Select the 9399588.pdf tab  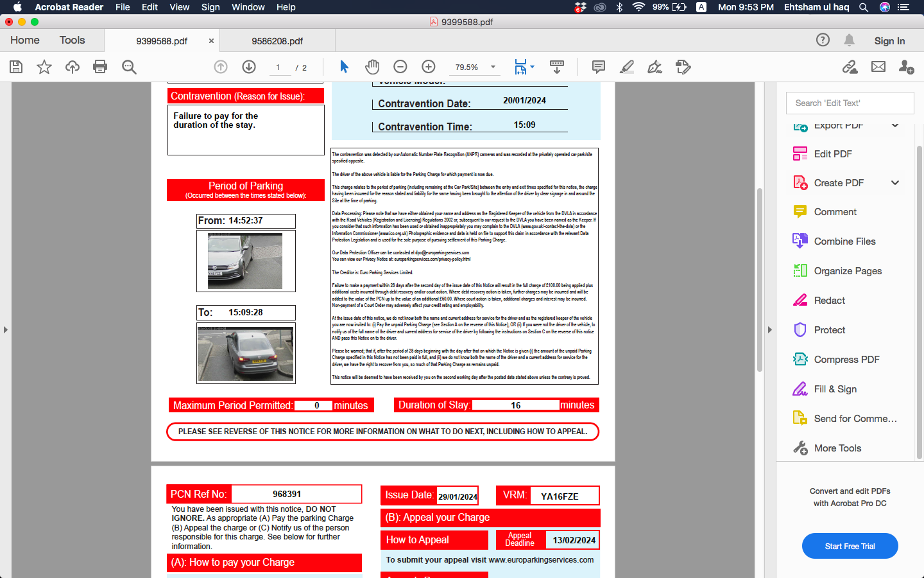(162, 40)
